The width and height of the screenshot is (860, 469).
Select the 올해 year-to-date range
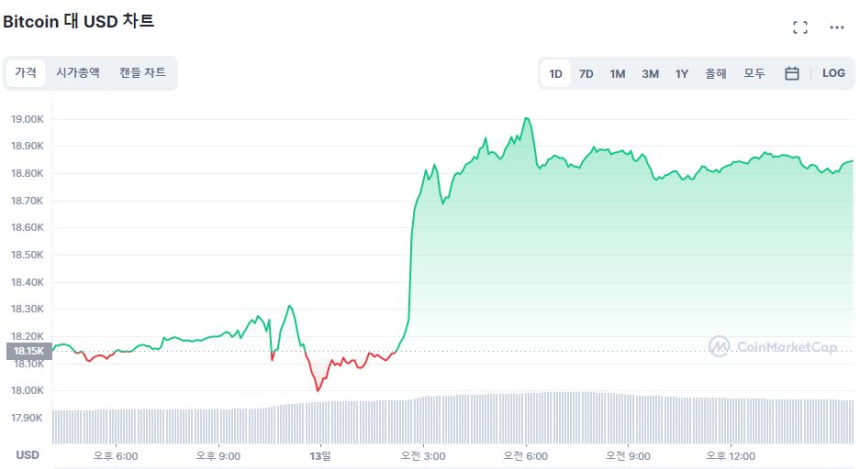pos(716,73)
